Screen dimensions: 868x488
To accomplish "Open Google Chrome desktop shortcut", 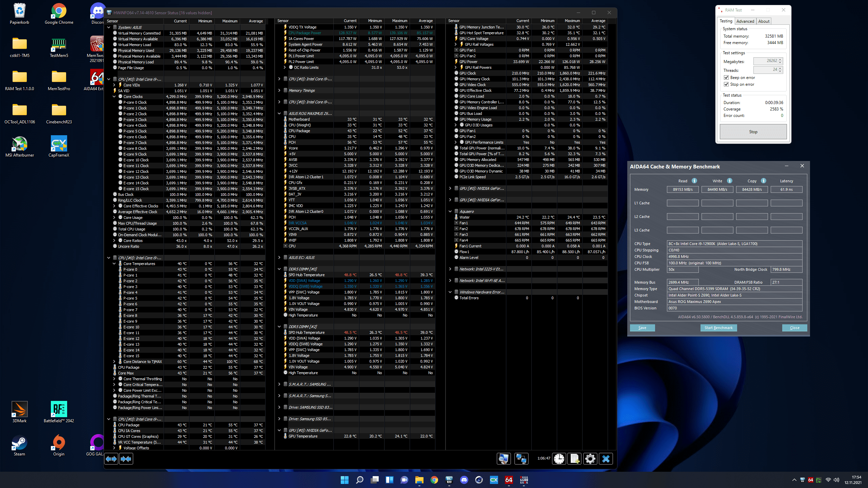I will point(59,14).
